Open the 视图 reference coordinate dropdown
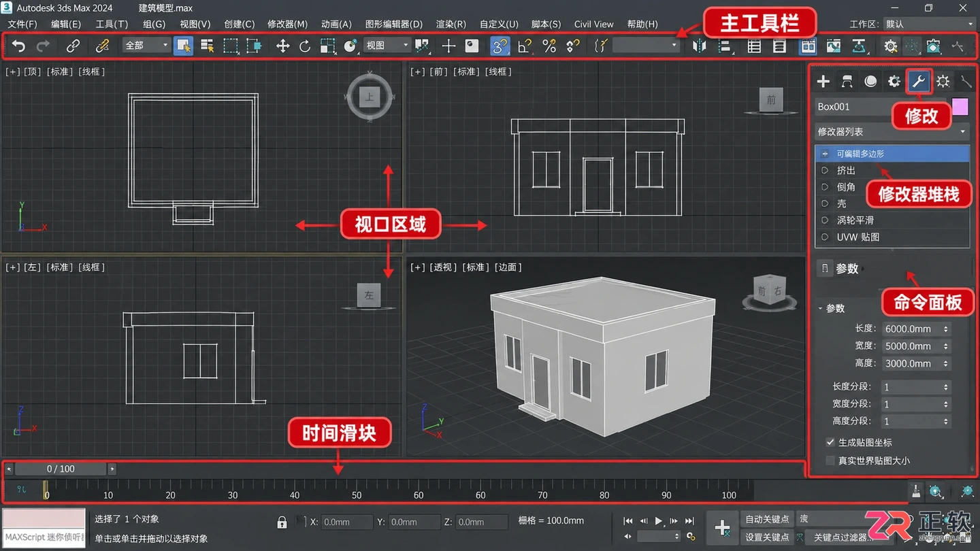Viewport: 980px width, 551px height. point(387,46)
